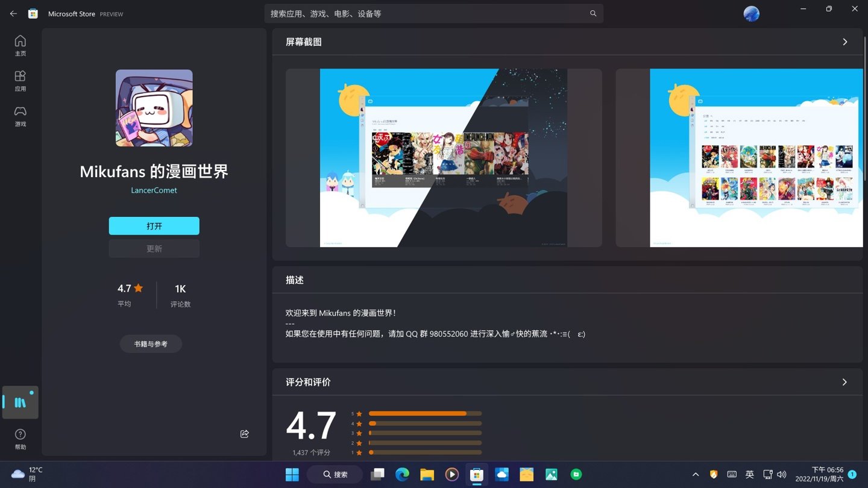Expand the 屏幕截图 screenshots section chevron
The width and height of the screenshot is (868, 488).
[845, 42]
